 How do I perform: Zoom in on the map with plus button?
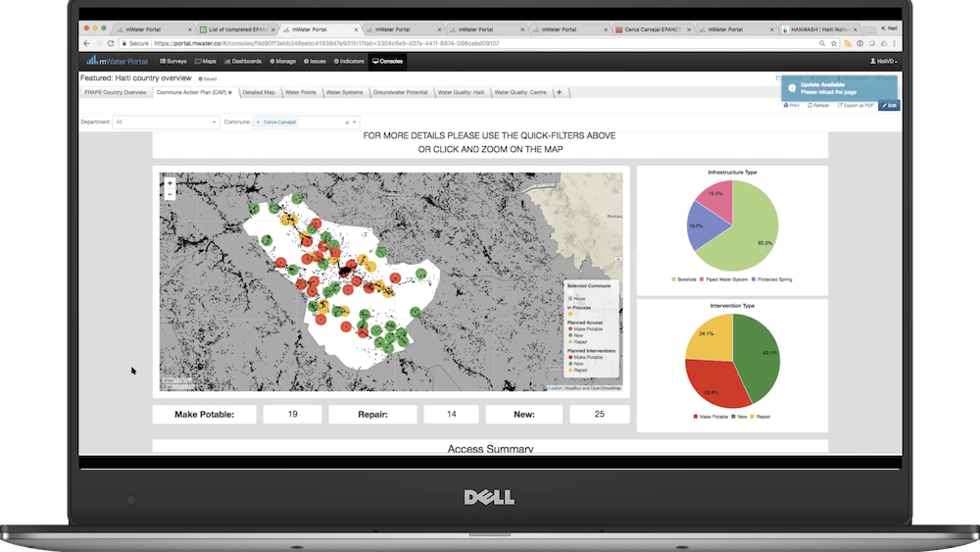(x=170, y=183)
